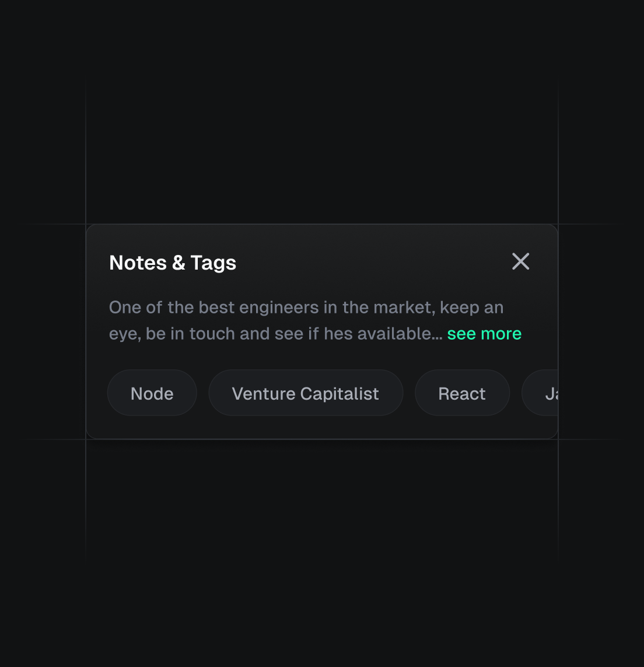Image resolution: width=644 pixels, height=667 pixels.
Task: Click the Notes & Tags heading
Action: 172,263
